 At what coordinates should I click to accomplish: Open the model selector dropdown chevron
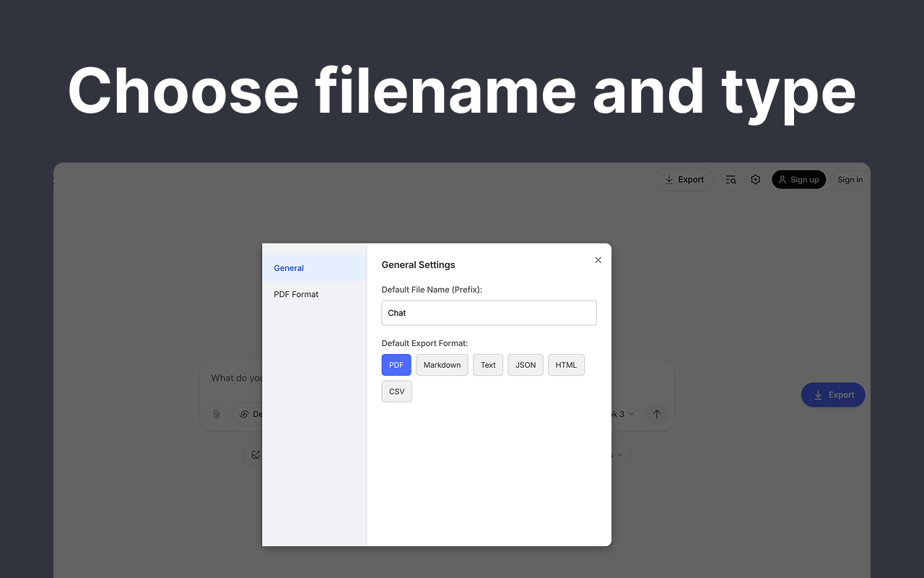click(631, 414)
